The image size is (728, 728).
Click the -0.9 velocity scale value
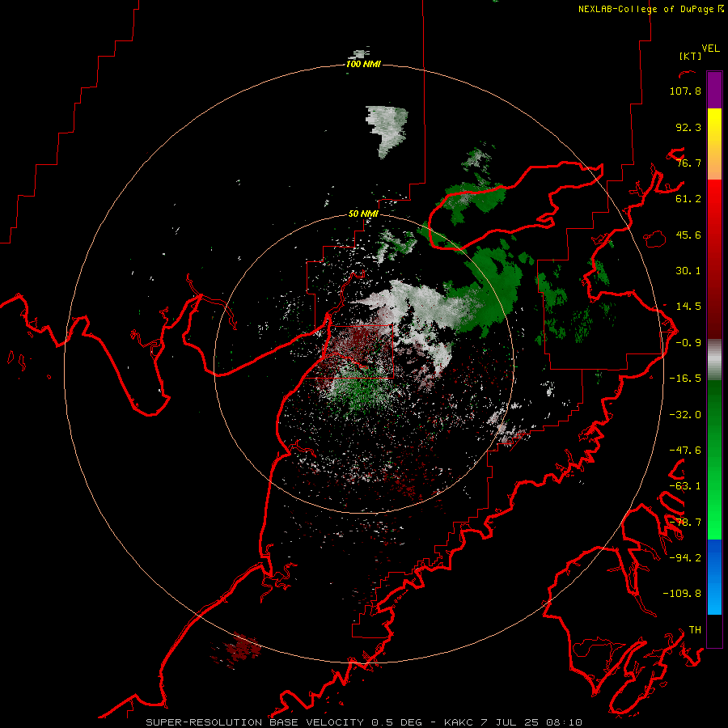click(x=688, y=343)
